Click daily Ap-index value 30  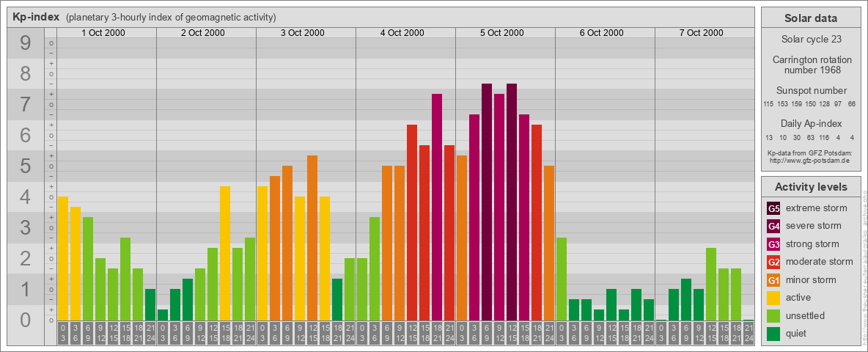(x=797, y=137)
